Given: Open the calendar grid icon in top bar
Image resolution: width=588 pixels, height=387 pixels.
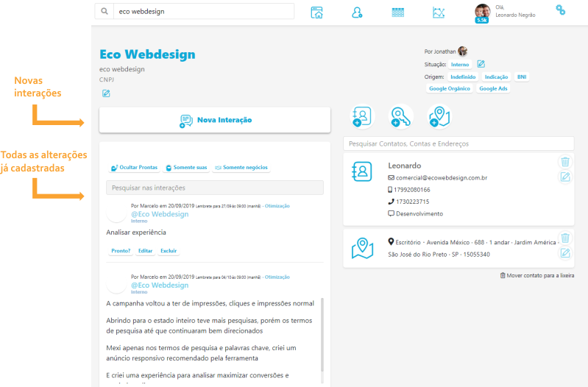Looking at the screenshot, I should click(397, 13).
